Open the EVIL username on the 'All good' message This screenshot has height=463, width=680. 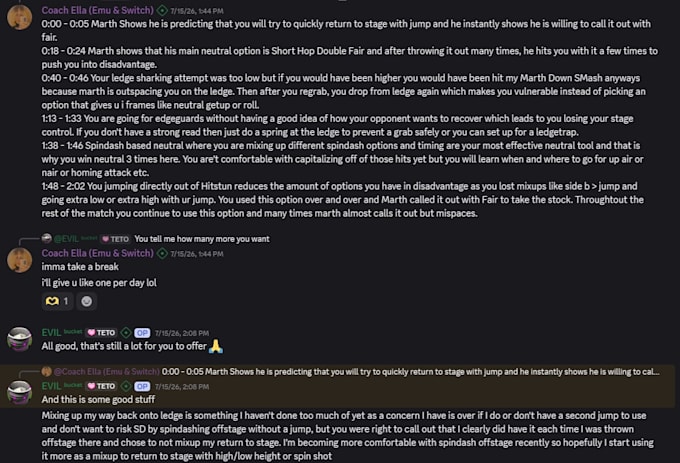[x=51, y=333]
